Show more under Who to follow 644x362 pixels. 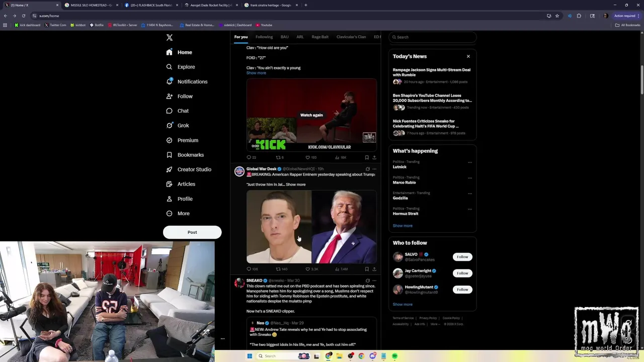pos(403,304)
